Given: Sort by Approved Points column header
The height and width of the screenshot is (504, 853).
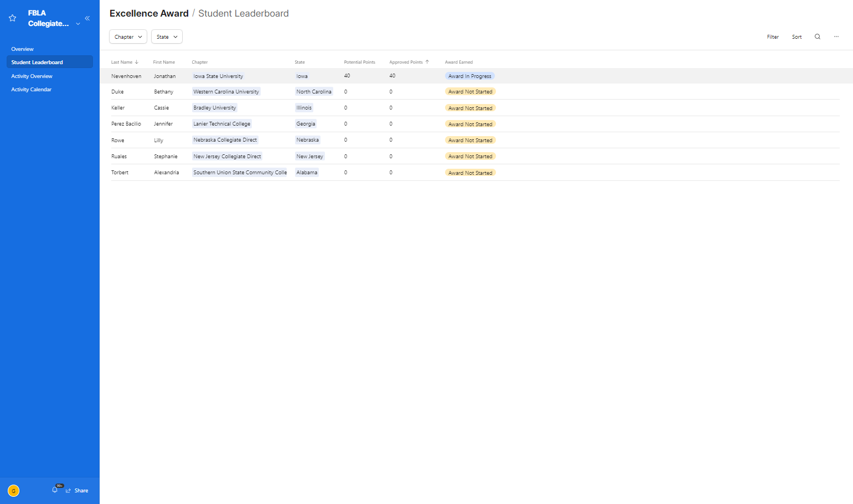Looking at the screenshot, I should click(409, 62).
